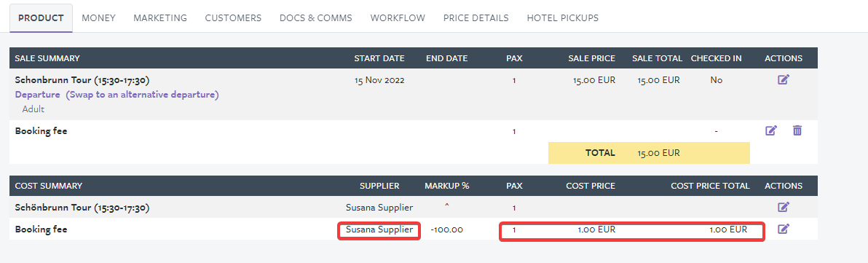Go to the CUSTOMERS tab
Image resolution: width=868 pixels, height=263 pixels.
(x=233, y=17)
